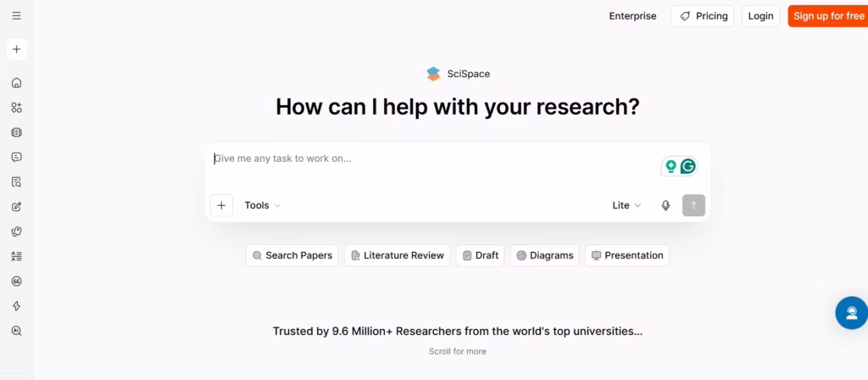Screen dimensions: 868x380
Task: Expand the Tools dropdown
Action: (x=263, y=205)
